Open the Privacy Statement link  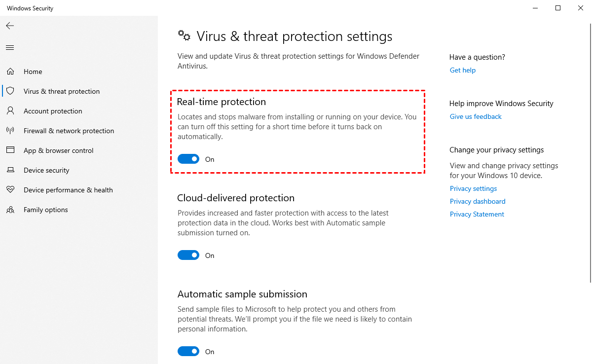[x=477, y=214]
